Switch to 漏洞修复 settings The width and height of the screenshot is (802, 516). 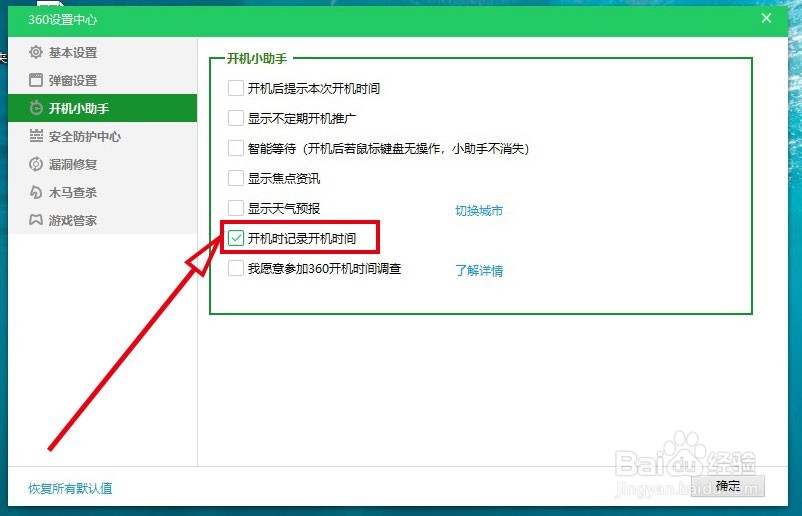pyautogui.click(x=102, y=164)
